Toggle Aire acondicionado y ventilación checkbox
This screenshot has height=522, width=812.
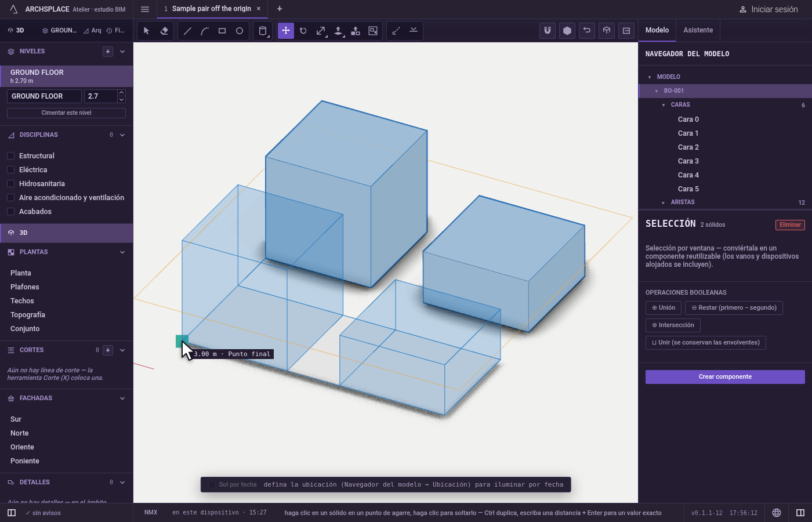[x=10, y=198]
